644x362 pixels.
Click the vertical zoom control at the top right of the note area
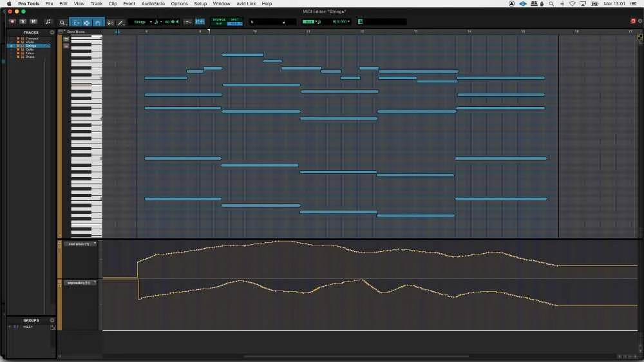[640, 38]
